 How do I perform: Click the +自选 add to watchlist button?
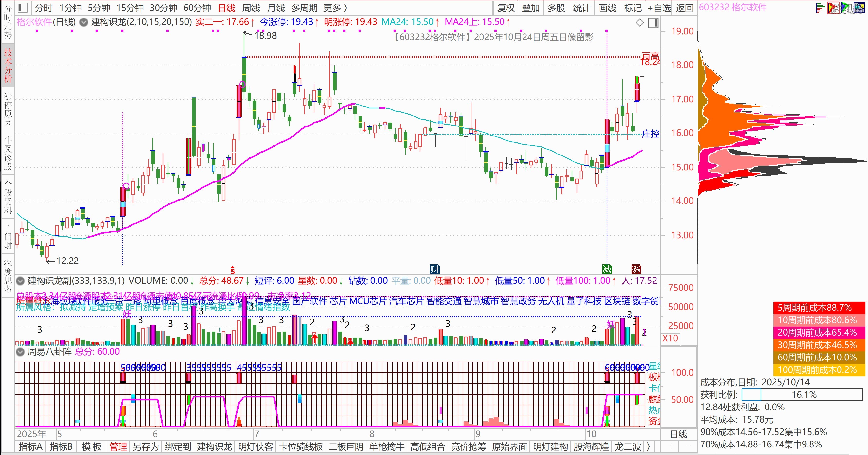(x=659, y=8)
